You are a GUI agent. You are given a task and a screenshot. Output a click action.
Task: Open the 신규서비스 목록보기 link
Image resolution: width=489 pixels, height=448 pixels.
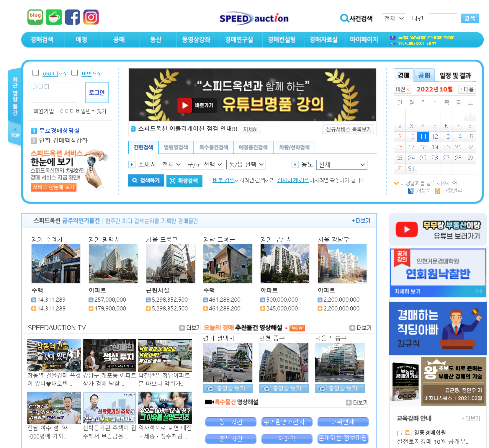(x=348, y=129)
